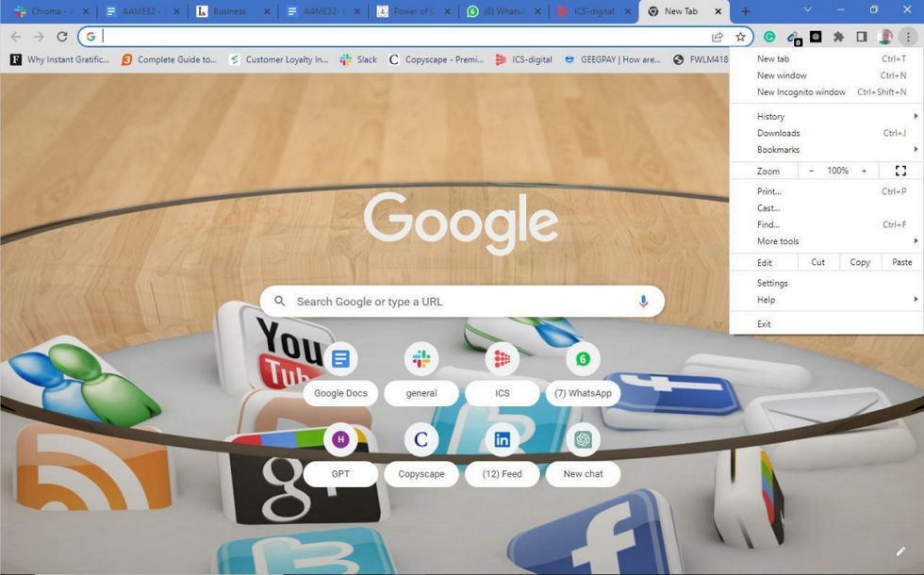Open Downloads from the menu

826,133
